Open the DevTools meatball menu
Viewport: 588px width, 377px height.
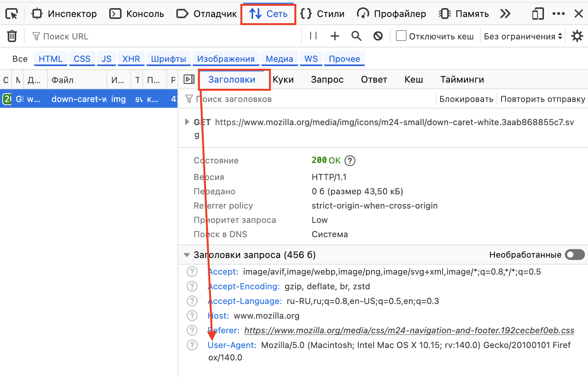[558, 14]
